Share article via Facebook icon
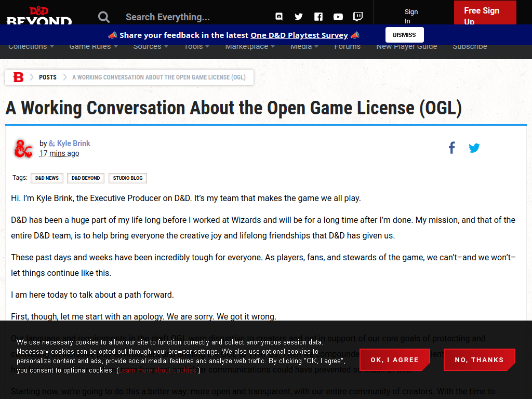This screenshot has width=532, height=399. click(451, 148)
